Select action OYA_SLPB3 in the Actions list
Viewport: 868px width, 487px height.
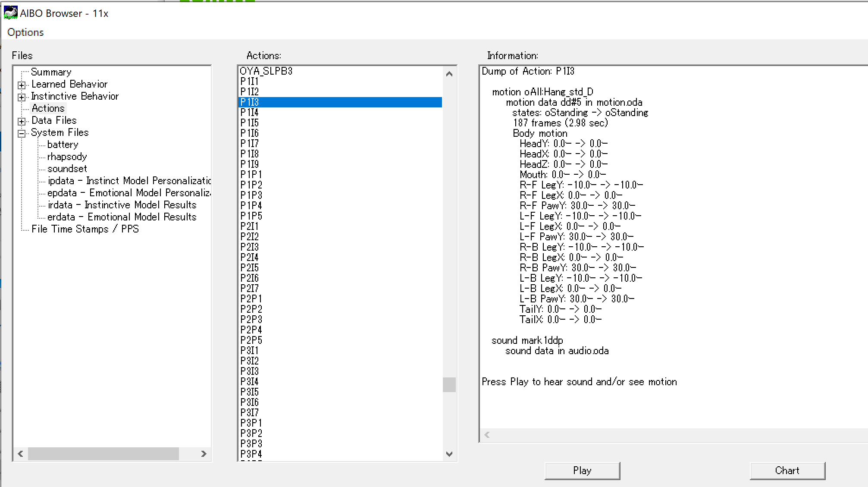(266, 71)
